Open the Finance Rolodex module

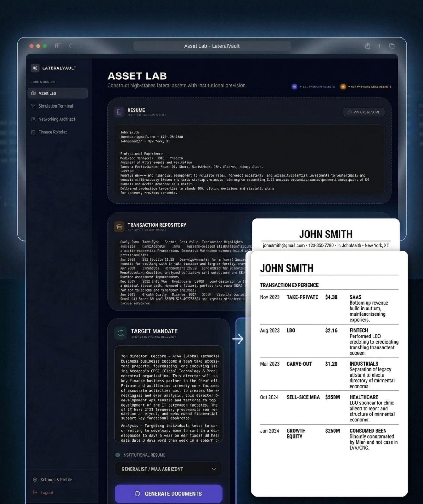coord(53,132)
